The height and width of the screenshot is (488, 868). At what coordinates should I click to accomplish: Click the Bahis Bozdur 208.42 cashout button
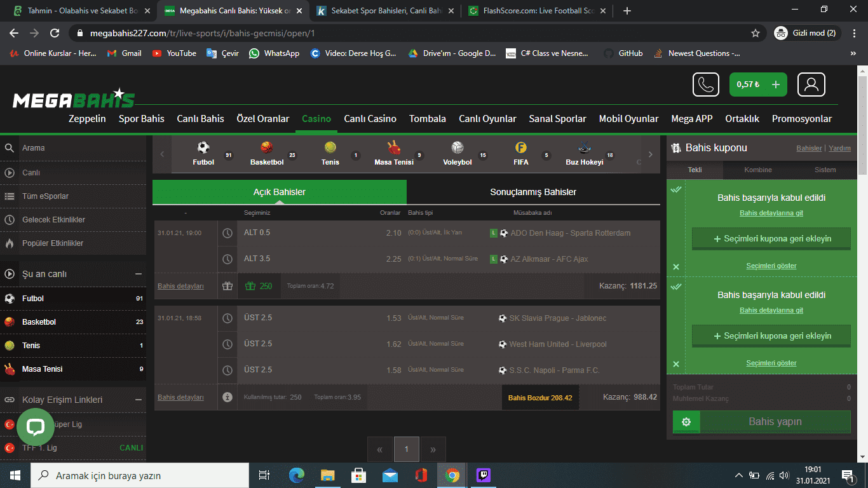pos(540,398)
